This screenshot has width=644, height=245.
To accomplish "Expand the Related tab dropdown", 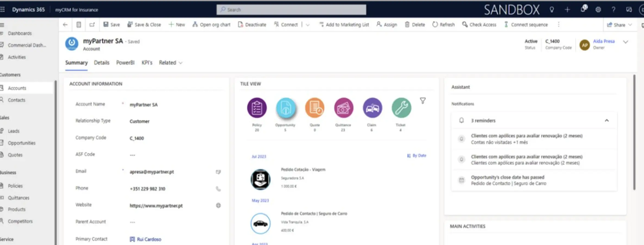I will tap(171, 63).
